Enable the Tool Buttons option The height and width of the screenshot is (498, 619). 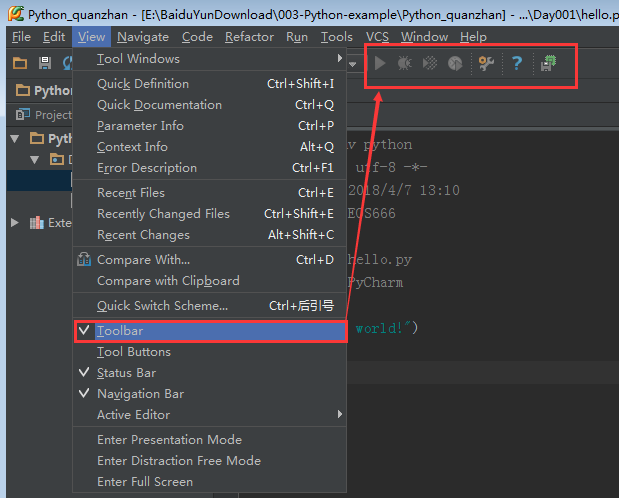[x=210, y=352]
